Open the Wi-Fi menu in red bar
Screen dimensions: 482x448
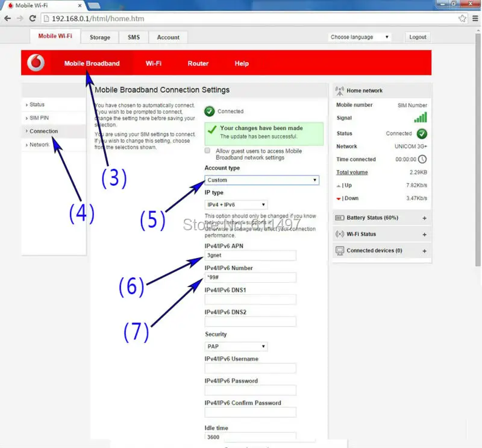(154, 63)
